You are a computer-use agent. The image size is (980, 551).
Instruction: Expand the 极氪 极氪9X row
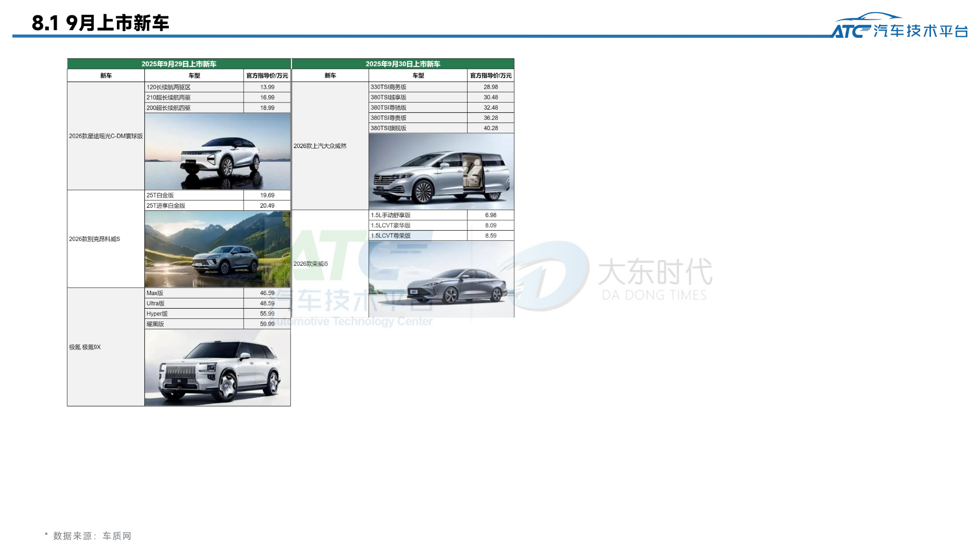pyautogui.click(x=84, y=347)
